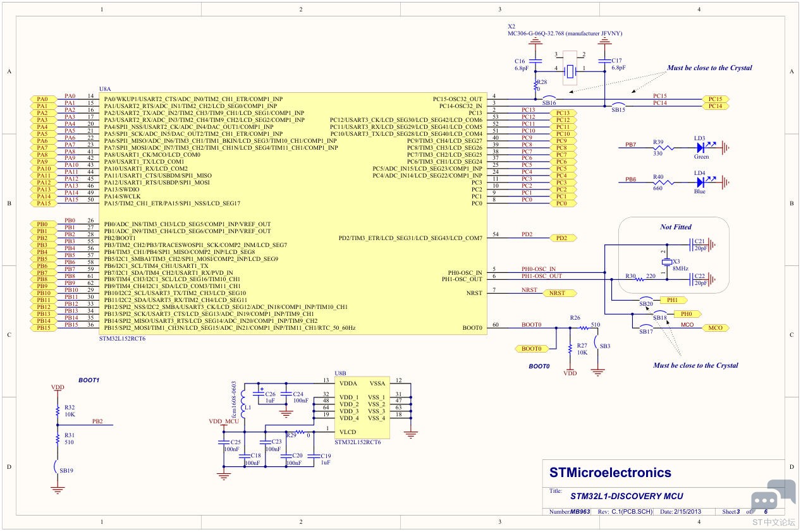
Task: Select the Rev: C.1(PCB.SCH) text
Action: pyautogui.click(x=626, y=512)
